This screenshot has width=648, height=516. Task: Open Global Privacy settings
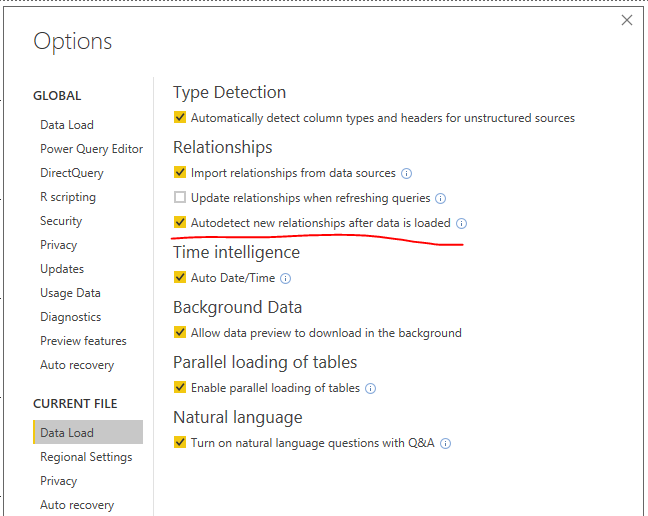[59, 245]
